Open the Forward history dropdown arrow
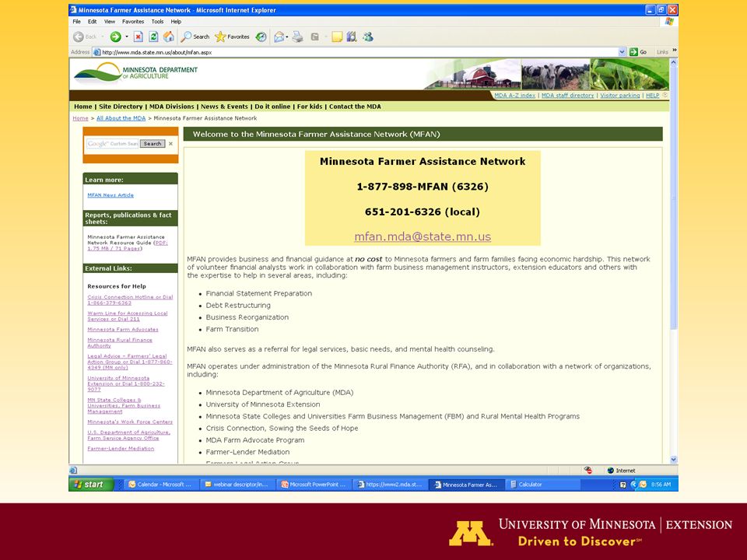This screenshot has height=560, width=747. (127, 37)
